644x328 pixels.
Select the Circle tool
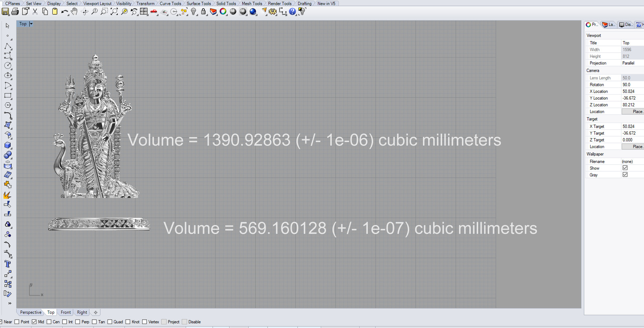tap(8, 66)
